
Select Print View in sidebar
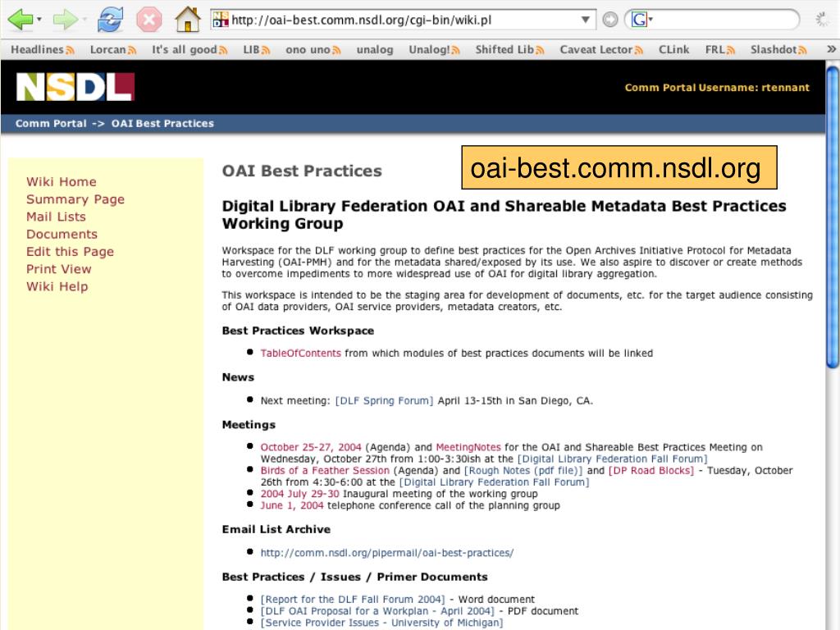(x=58, y=269)
